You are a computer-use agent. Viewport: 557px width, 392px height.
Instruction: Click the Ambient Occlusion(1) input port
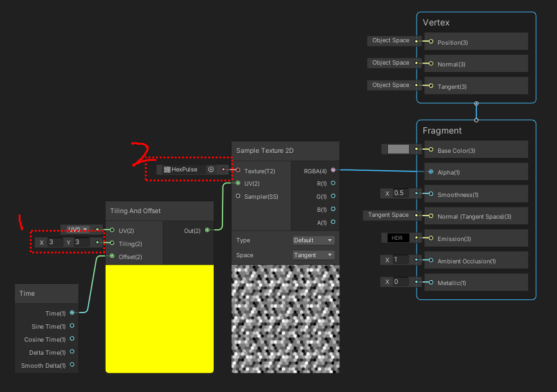point(431,260)
